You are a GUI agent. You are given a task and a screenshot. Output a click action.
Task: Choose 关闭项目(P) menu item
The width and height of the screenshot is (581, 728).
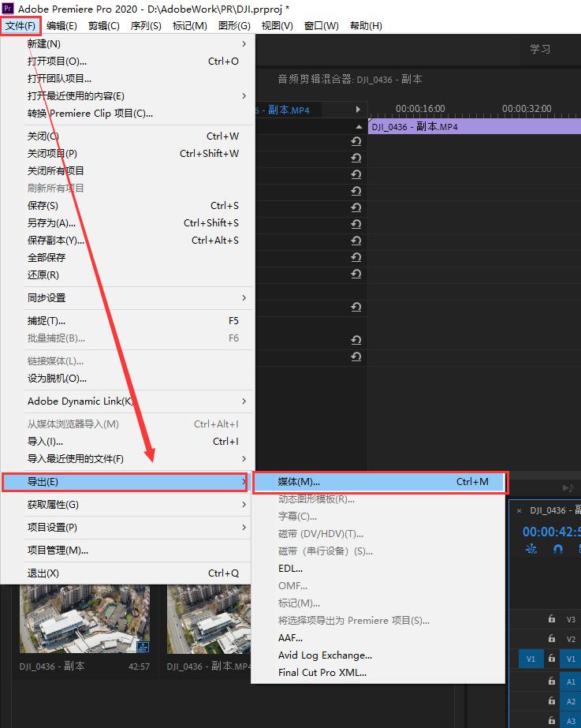[x=128, y=154]
